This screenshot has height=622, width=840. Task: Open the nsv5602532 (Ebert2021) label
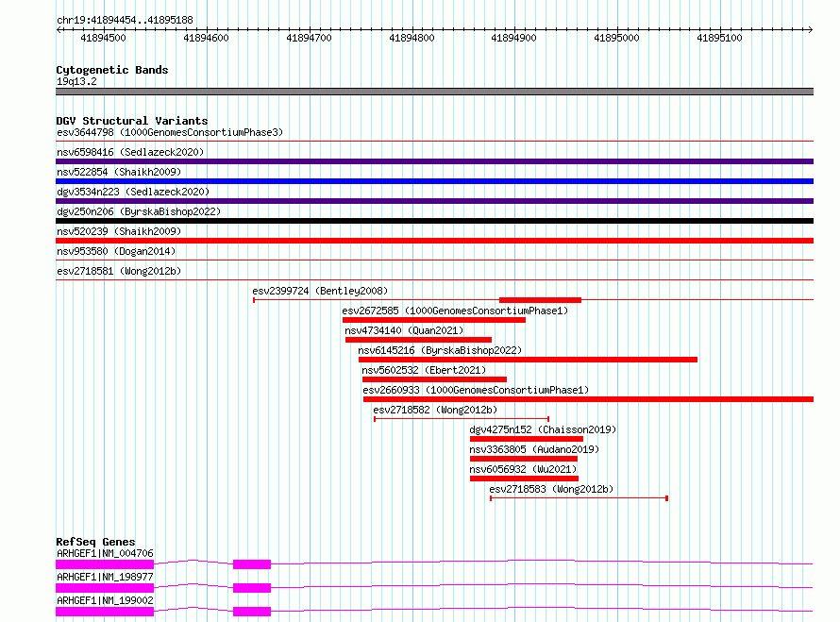click(424, 370)
